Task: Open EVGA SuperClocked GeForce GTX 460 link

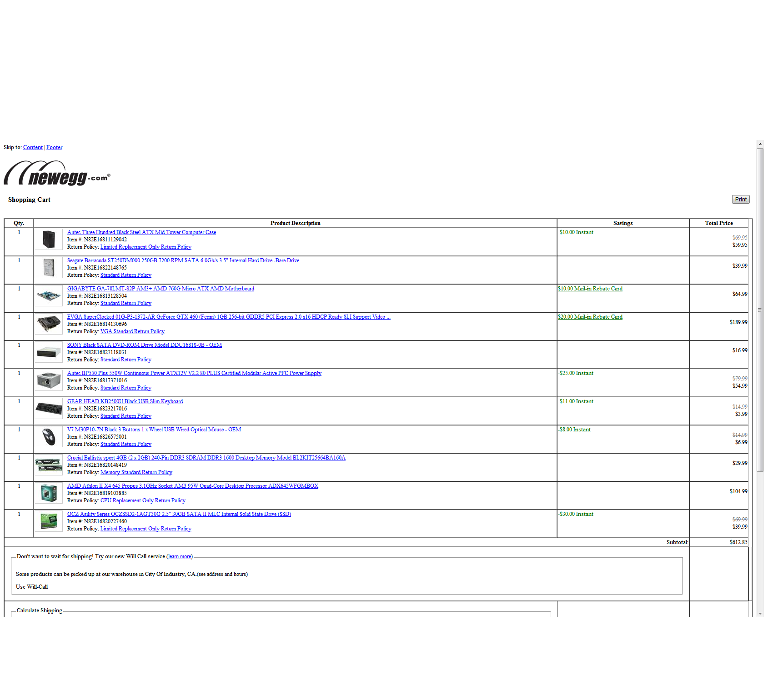Action: point(229,317)
